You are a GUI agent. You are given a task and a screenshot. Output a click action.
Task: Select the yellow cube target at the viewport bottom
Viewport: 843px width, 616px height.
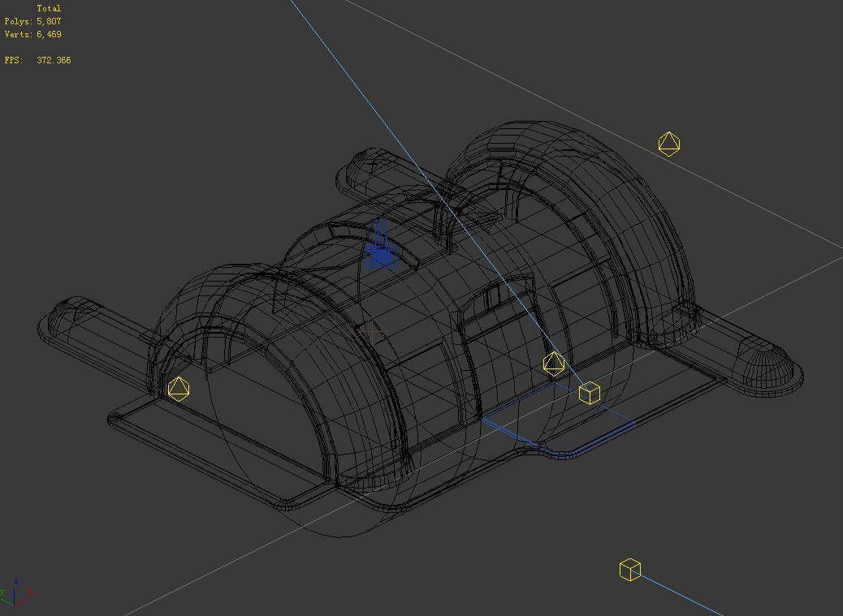pyautogui.click(x=630, y=570)
